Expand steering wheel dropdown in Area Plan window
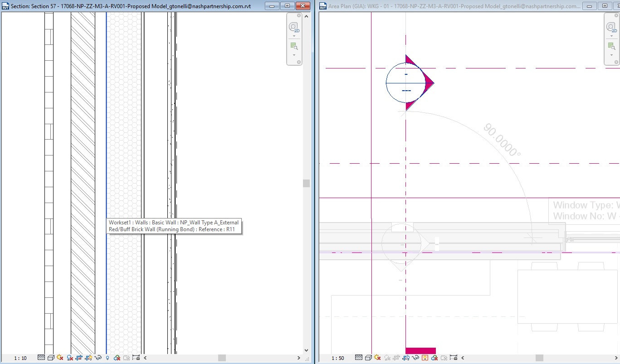The width and height of the screenshot is (620, 364). (x=611, y=36)
